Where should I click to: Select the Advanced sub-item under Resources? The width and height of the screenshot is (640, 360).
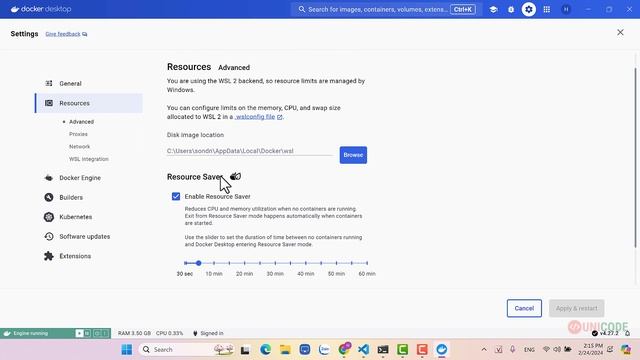[x=81, y=122]
